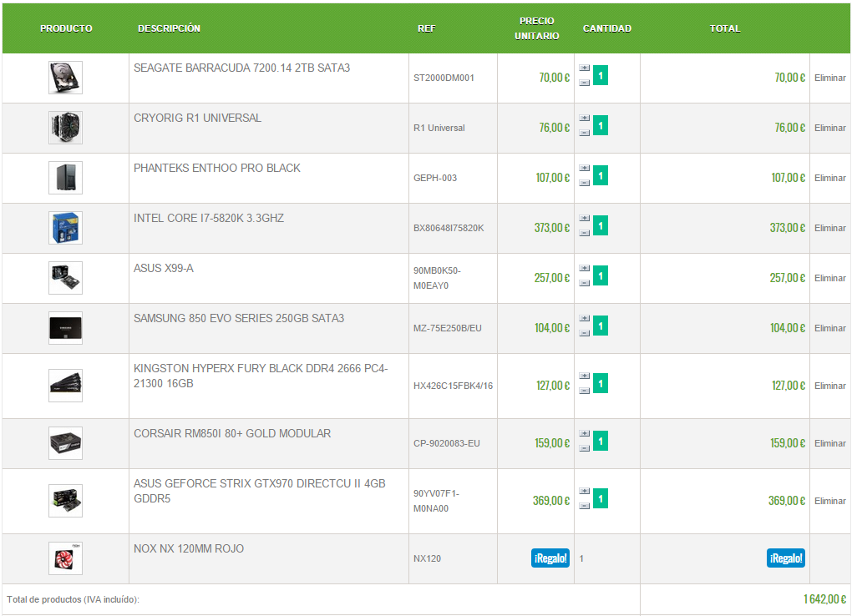The width and height of the screenshot is (857, 616).
Task: Open SEAGATE BARRACUDA 7200.14 2TB SATA3 product link
Action: point(241,68)
